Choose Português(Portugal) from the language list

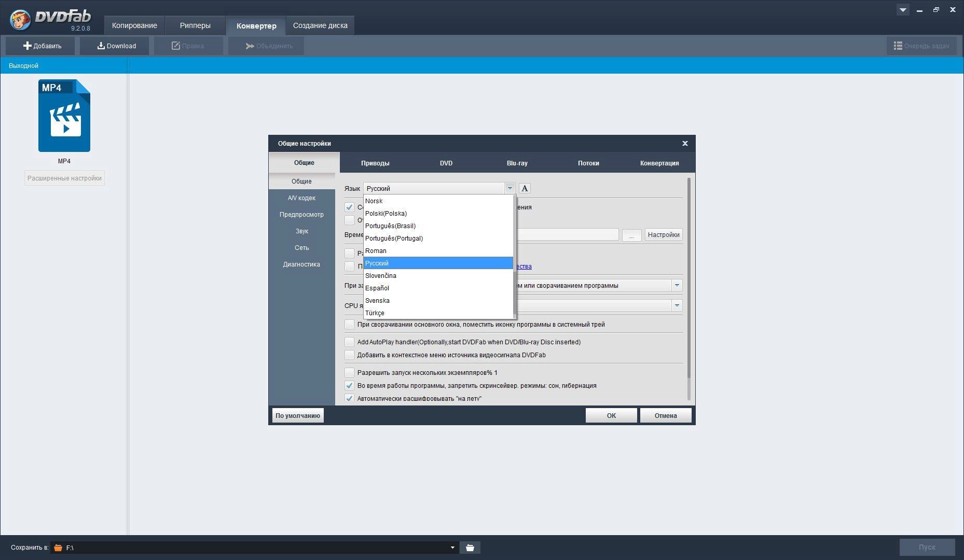[x=438, y=238]
